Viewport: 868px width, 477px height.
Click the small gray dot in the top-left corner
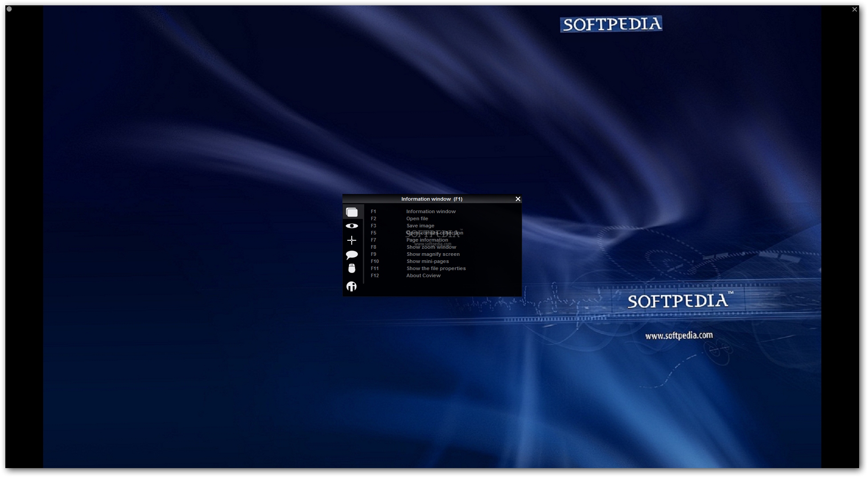9,9
